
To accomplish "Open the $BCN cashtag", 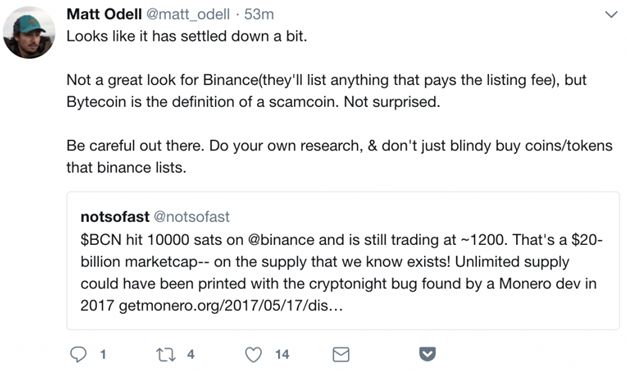I will (101, 240).
